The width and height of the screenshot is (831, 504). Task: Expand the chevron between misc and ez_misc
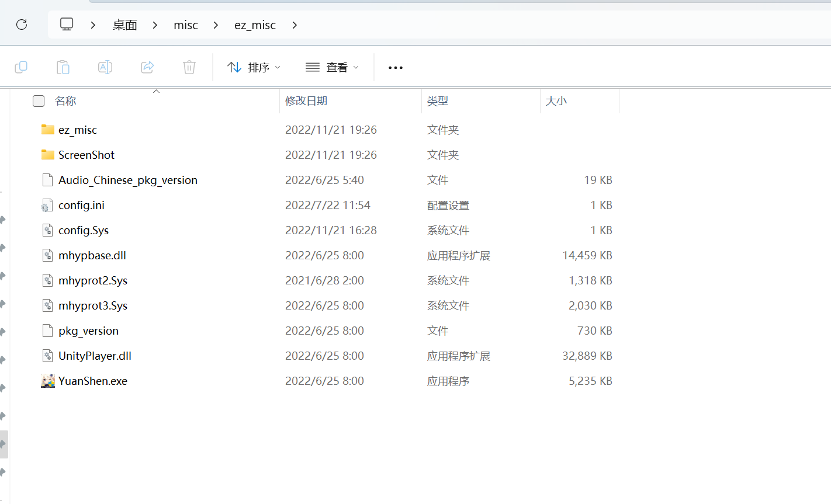tap(216, 25)
